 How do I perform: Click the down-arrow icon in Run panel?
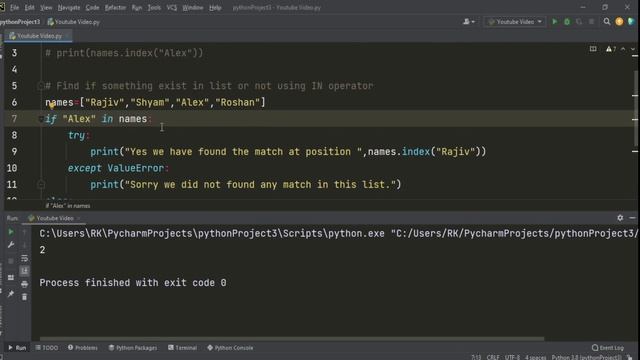click(24, 245)
